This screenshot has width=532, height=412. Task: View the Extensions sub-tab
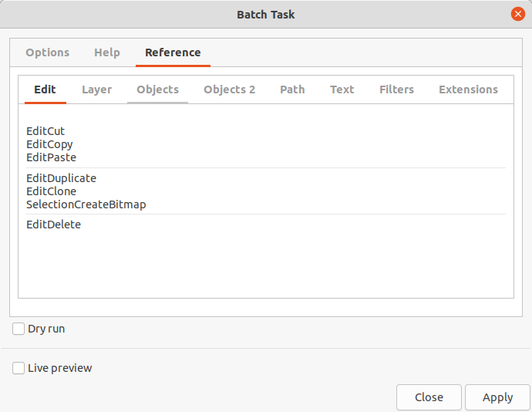469,89
